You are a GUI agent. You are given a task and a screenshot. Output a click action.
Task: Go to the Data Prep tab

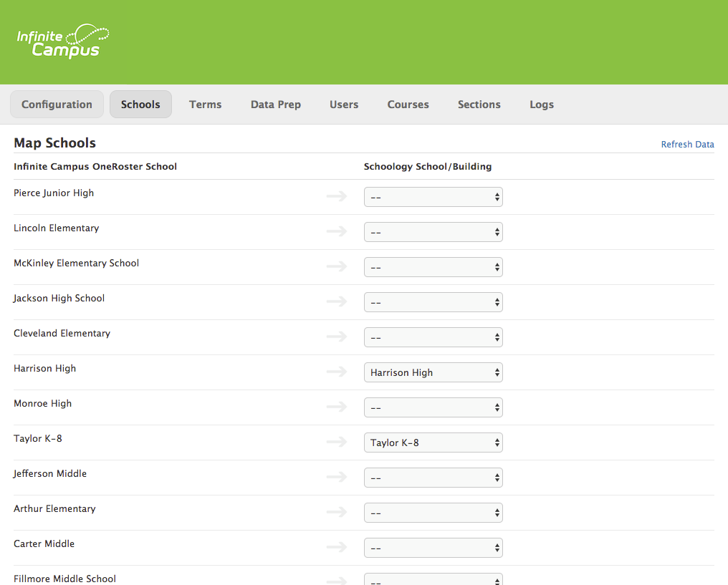tap(275, 105)
